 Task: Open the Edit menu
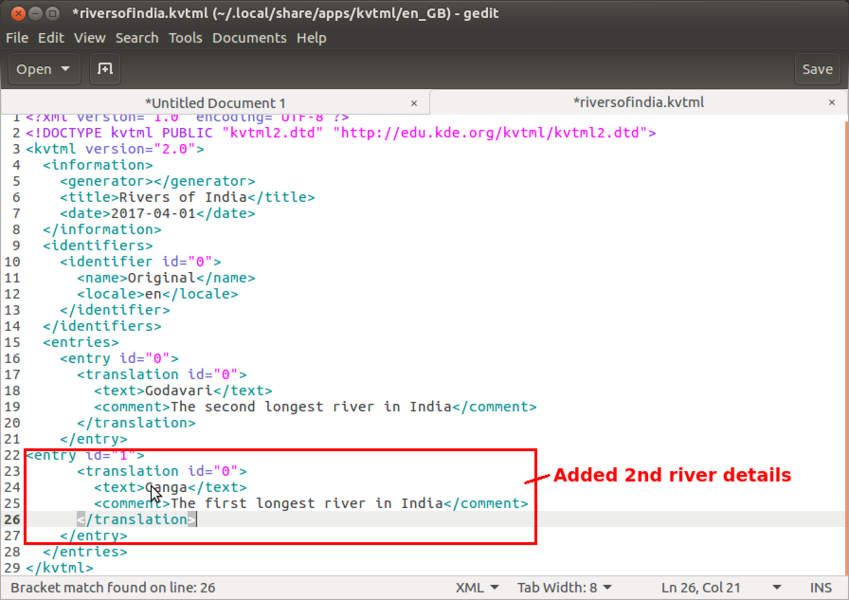[50, 37]
